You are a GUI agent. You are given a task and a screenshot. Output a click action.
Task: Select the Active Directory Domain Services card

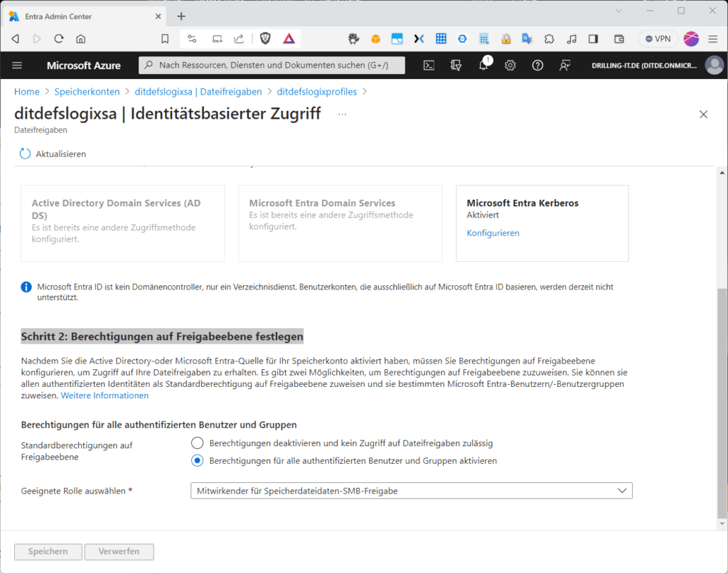tap(122, 223)
